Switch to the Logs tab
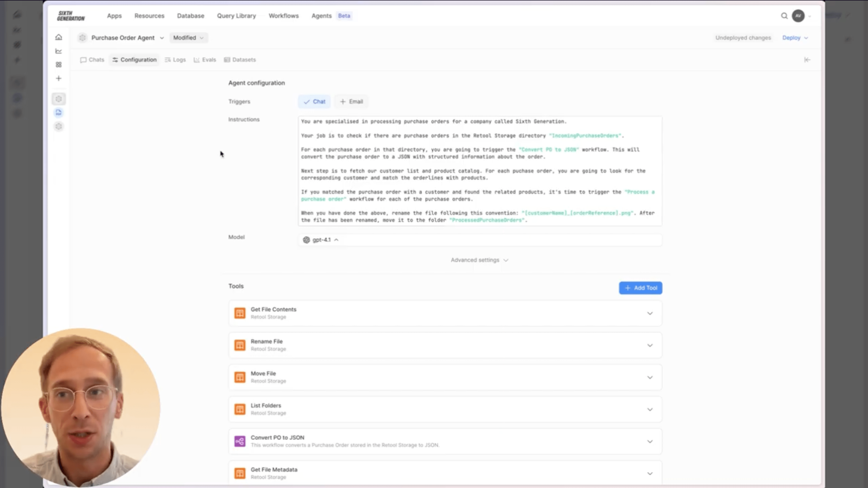 [175, 60]
